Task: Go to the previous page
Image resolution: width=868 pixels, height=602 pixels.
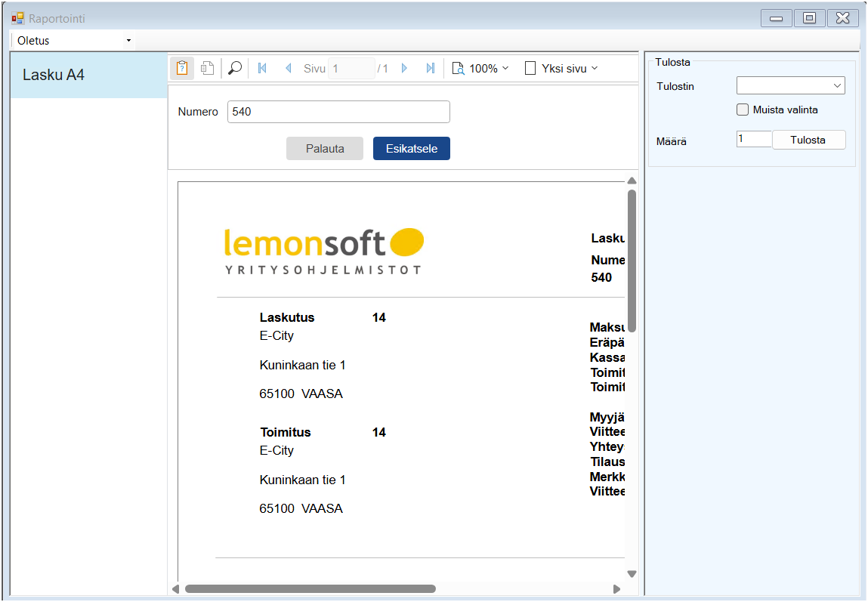Action: click(288, 69)
